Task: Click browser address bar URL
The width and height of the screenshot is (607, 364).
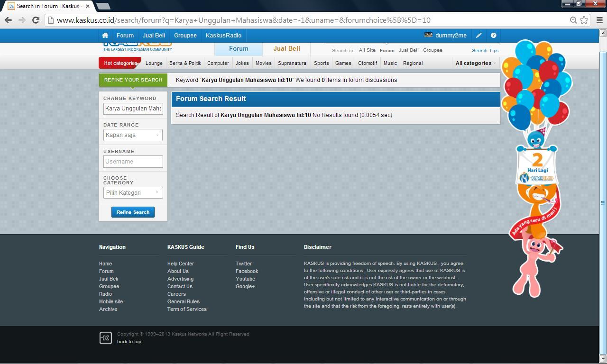Action: 244,20
